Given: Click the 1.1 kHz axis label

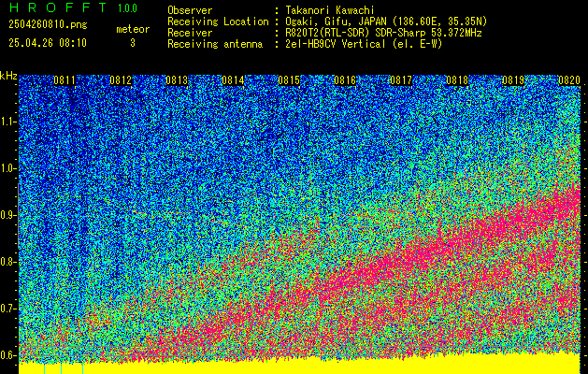Looking at the screenshot, I should [7, 122].
